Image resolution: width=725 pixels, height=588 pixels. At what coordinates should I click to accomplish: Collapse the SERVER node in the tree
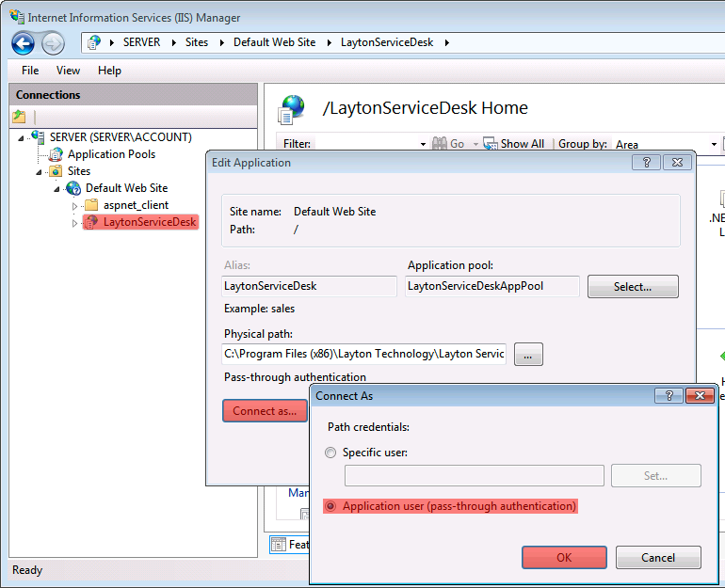coord(21,137)
